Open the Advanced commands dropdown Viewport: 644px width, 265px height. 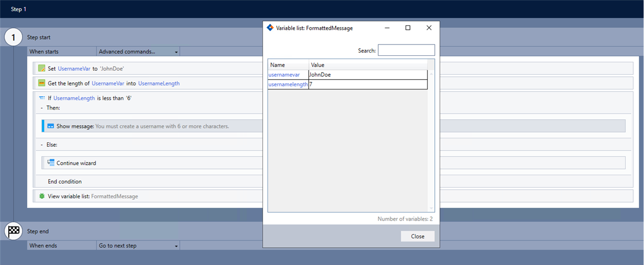138,51
